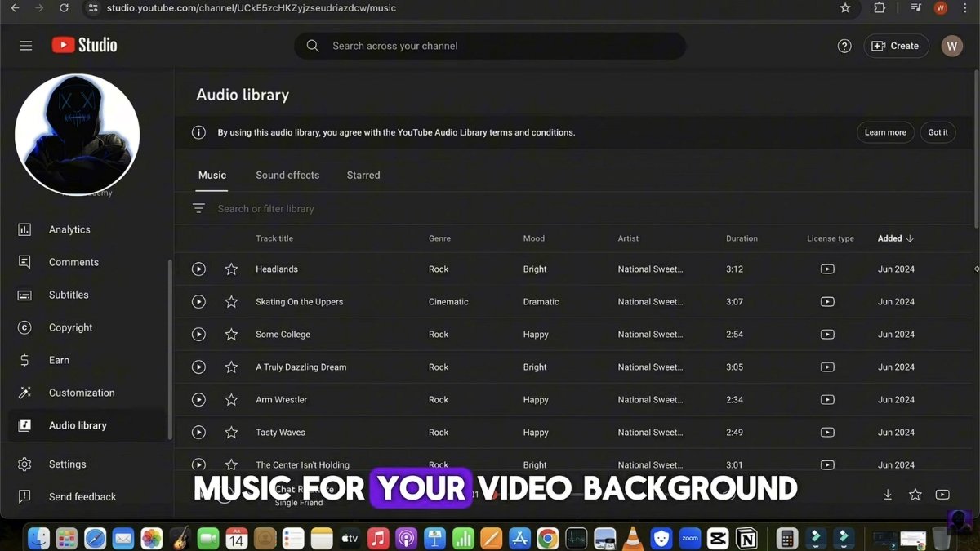View license details for the Headlands track
Viewport: 980px width, 551px height.
pos(827,269)
